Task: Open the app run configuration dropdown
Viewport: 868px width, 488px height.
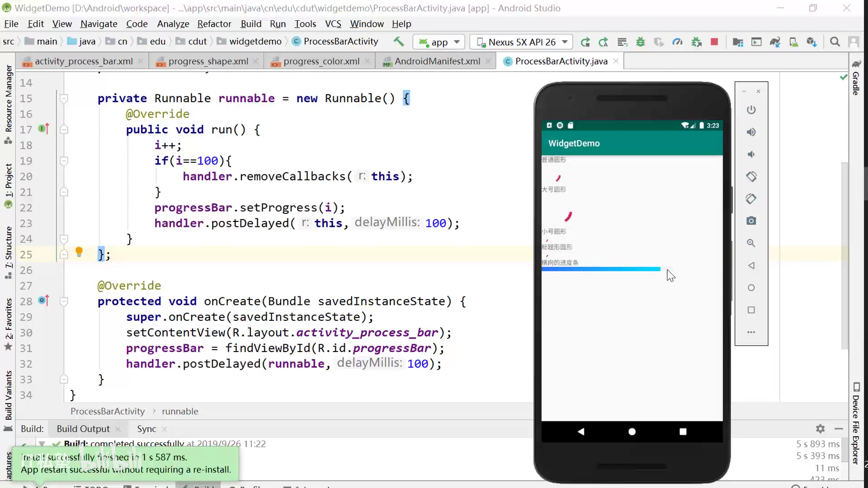Action: (439, 42)
